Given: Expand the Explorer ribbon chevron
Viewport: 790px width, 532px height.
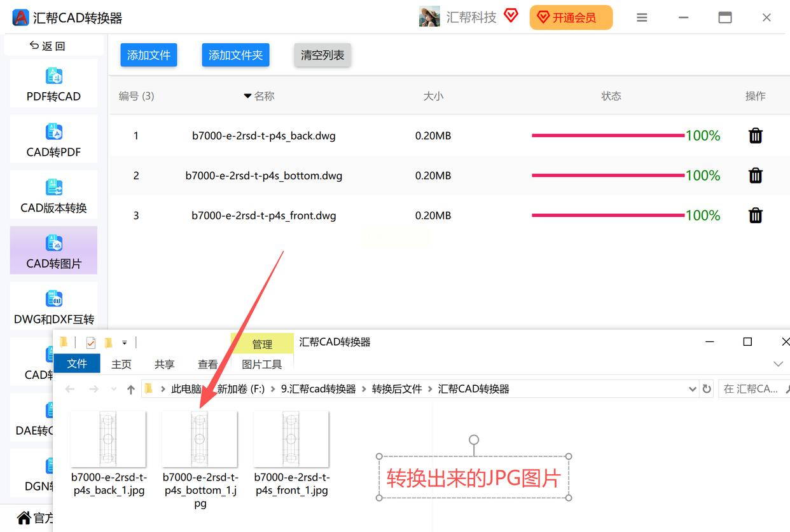Looking at the screenshot, I should [x=777, y=364].
